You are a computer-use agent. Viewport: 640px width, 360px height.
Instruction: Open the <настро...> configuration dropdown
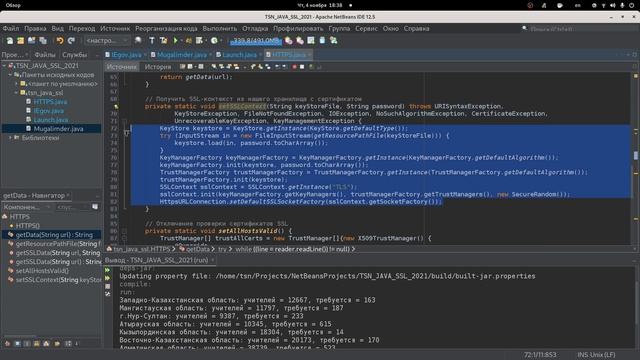pyautogui.click(x=107, y=40)
